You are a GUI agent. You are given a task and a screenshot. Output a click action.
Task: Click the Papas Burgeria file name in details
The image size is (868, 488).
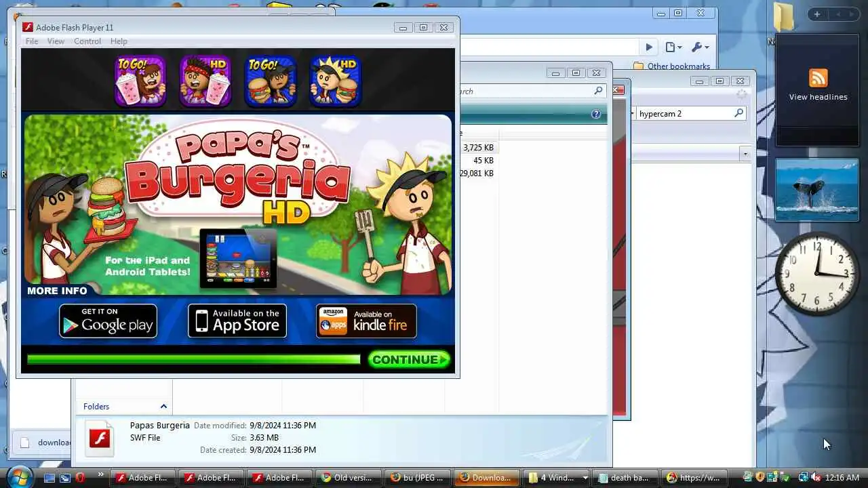pyautogui.click(x=160, y=426)
